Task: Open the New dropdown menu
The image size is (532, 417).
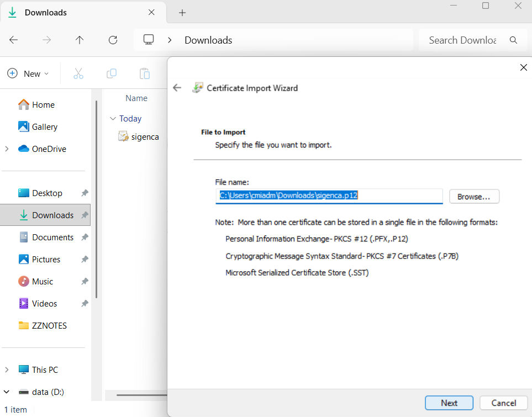Action: [28, 73]
